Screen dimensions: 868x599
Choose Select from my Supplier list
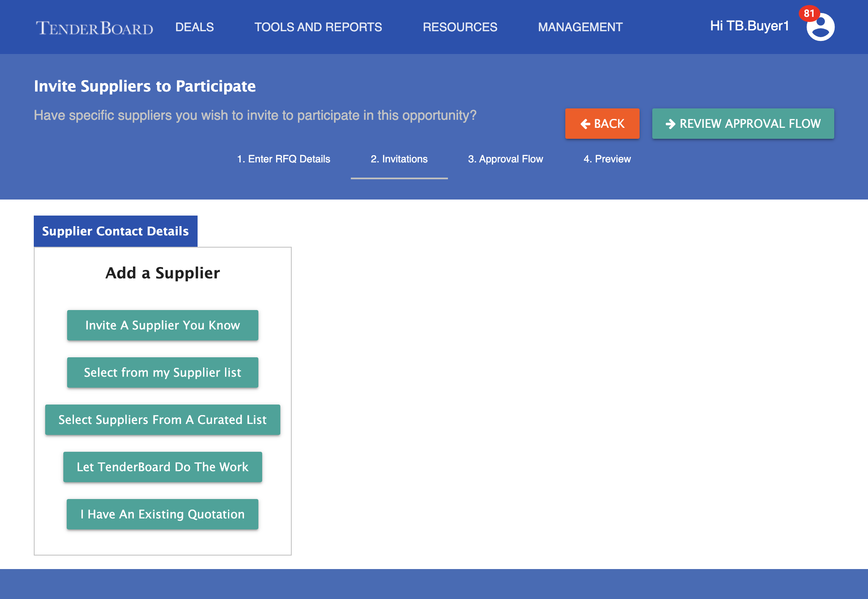click(163, 372)
